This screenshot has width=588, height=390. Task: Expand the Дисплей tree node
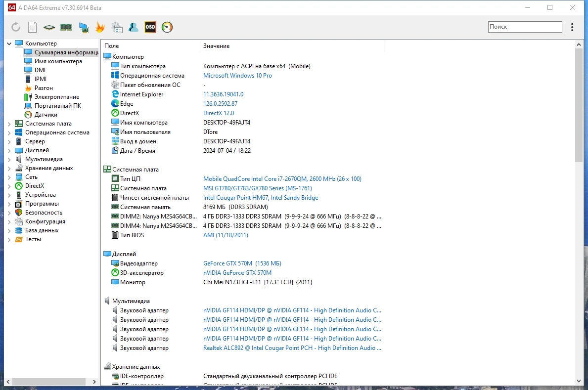[9, 150]
